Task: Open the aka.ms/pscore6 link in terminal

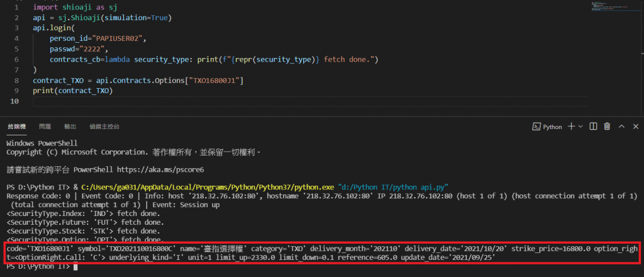Action: click(x=160, y=169)
